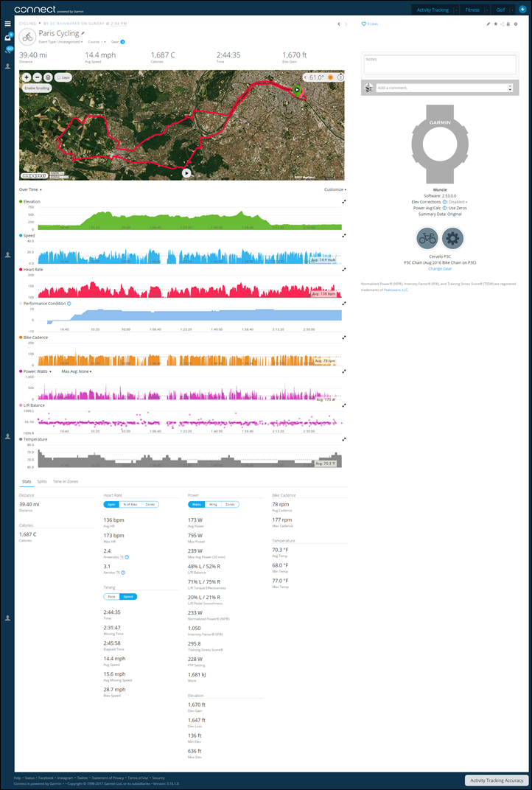Viewport: 532px width, 790px height.
Task: Click the Activity Tracking Accuracy button
Action: (497, 780)
